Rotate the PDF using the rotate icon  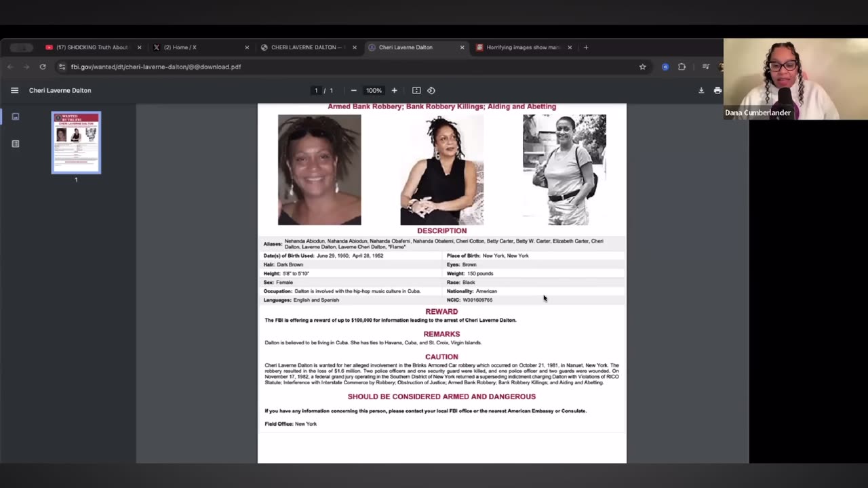pos(431,90)
